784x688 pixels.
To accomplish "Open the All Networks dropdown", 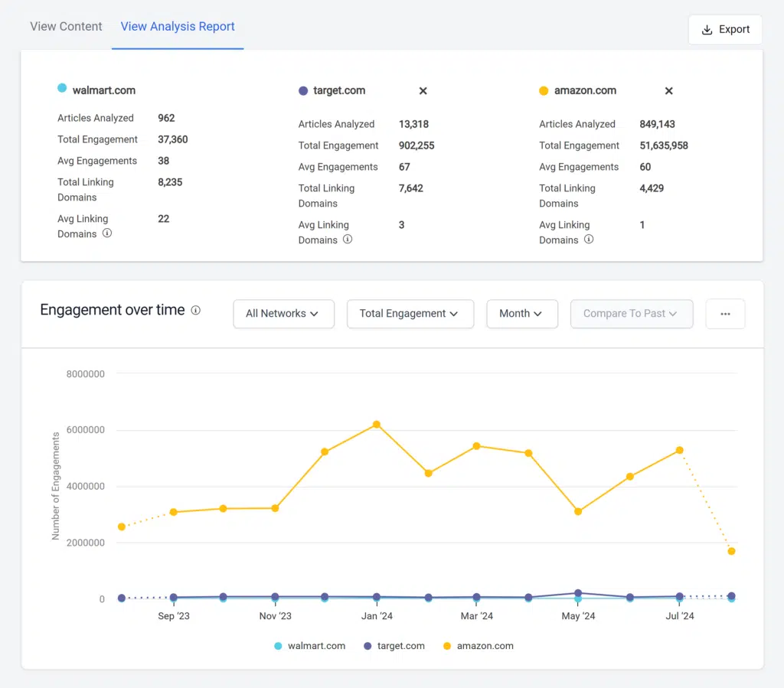I will 283,314.
